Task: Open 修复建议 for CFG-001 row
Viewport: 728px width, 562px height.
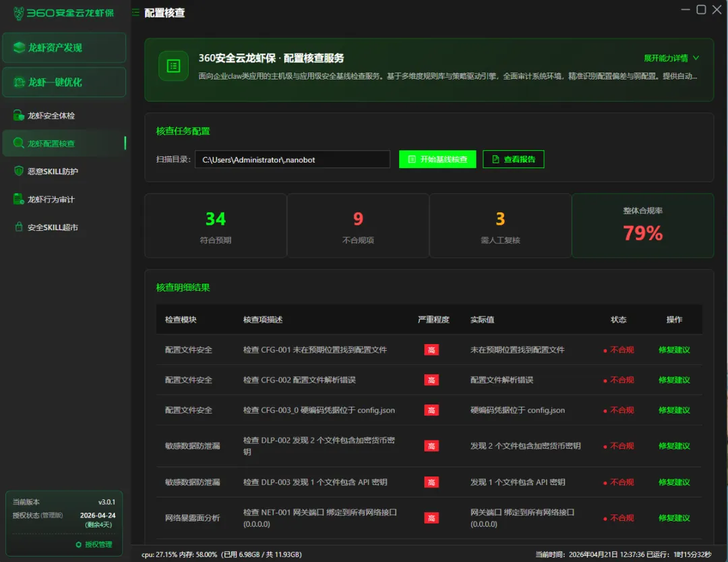Action: 674,350
